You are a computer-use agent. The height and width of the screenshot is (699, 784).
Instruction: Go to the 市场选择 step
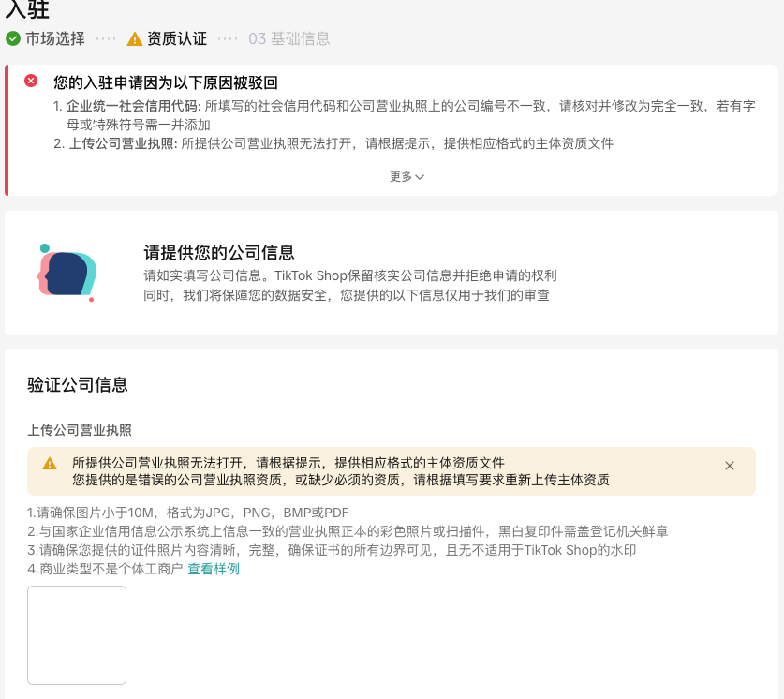click(x=55, y=38)
